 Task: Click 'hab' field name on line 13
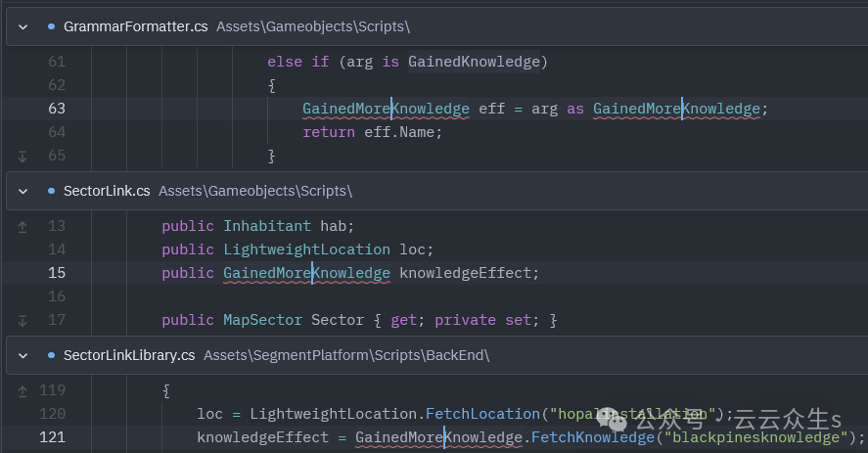coord(334,226)
